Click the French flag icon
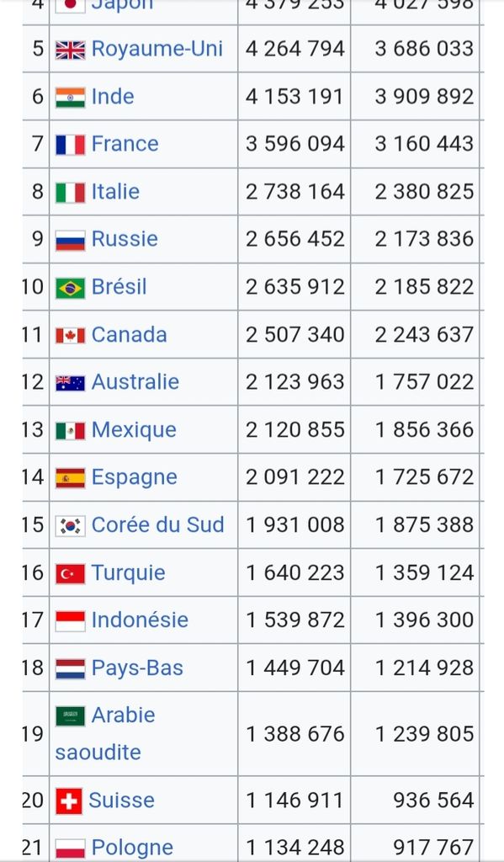Image resolution: width=504 pixels, height=862 pixels. tap(71, 145)
